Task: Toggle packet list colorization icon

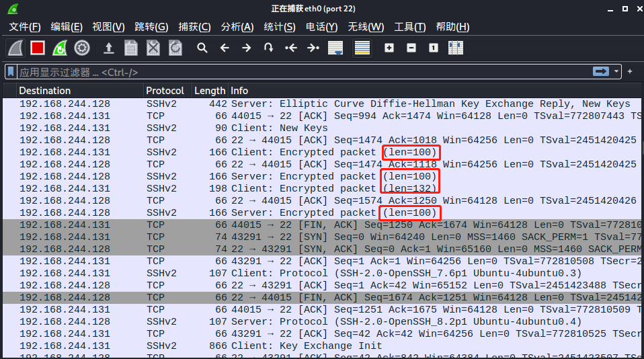Action: (362, 48)
